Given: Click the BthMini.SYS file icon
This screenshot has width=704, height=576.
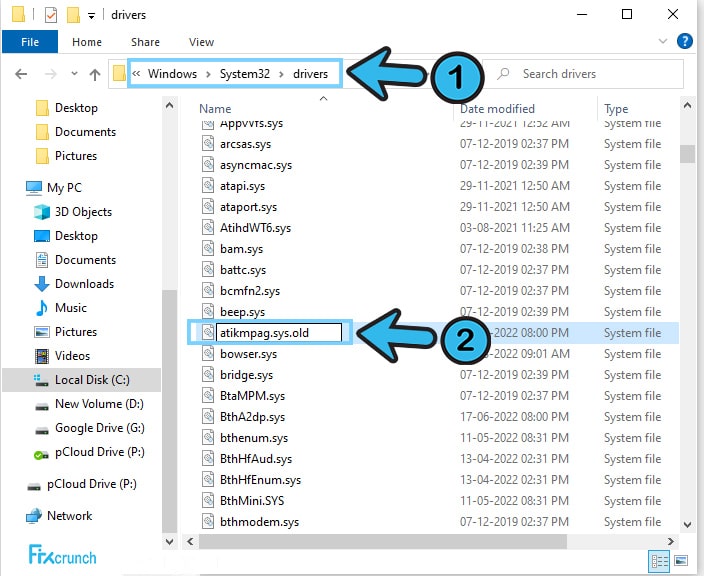Looking at the screenshot, I should click(207, 501).
